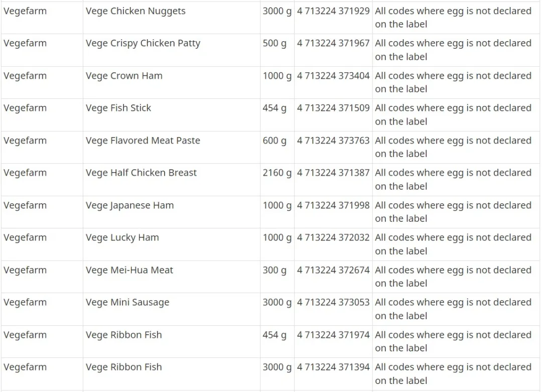Click the Vege Half Chicken Breast name
542x392 pixels.
pyautogui.click(x=141, y=173)
